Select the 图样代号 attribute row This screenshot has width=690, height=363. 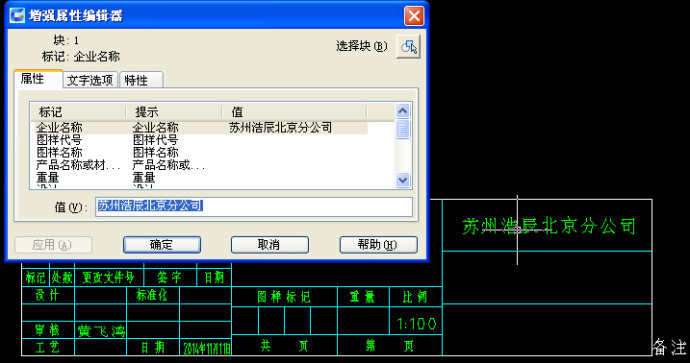pos(201,140)
